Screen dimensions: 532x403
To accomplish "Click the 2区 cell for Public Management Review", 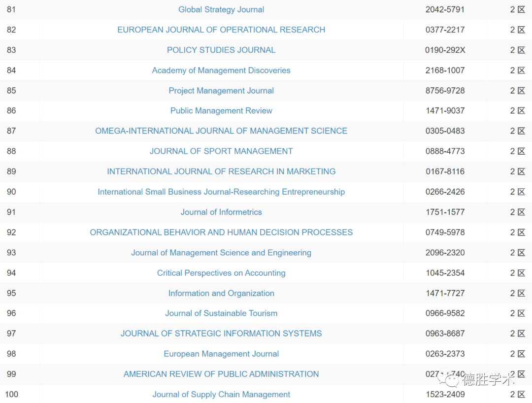I will pos(517,110).
